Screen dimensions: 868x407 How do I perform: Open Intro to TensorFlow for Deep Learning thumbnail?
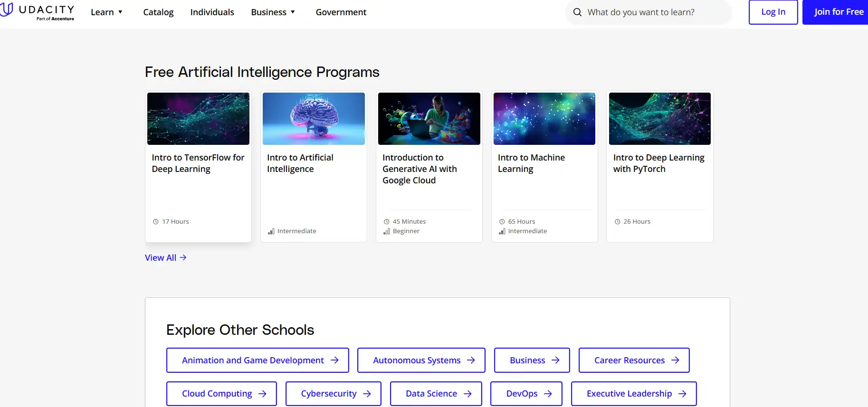tap(198, 119)
